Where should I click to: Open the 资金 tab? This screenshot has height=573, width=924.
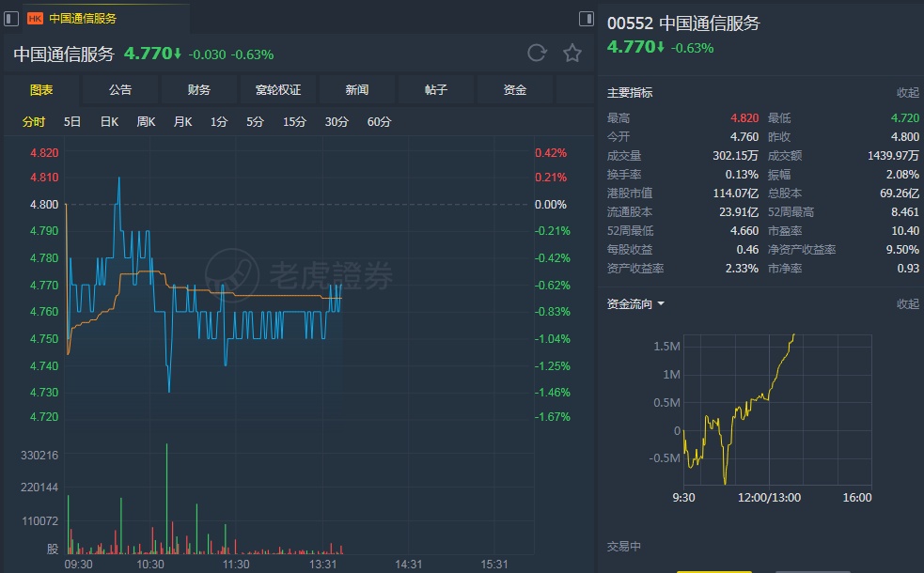515,90
